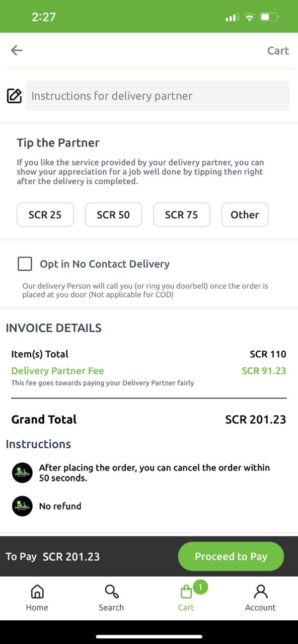Open the Account profile icon
This screenshot has height=644, width=298.
tap(261, 591)
